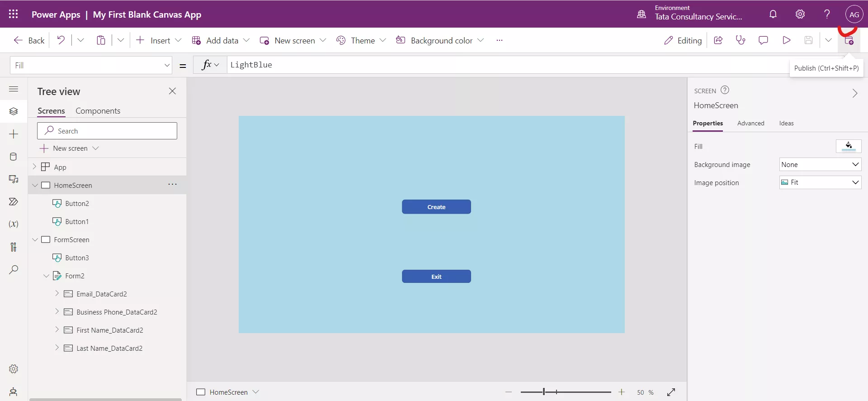Switch to the Properties tab

point(708,123)
